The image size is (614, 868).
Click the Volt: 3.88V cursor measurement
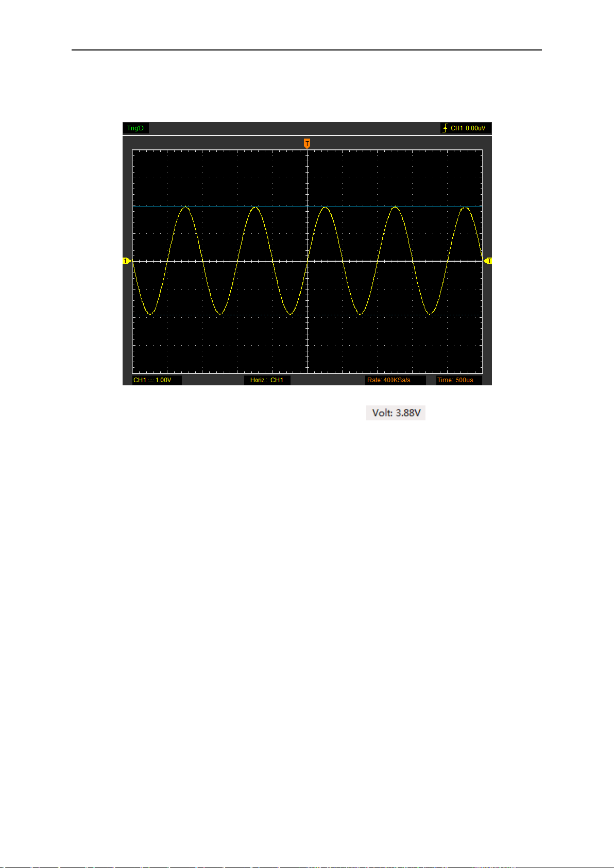point(396,413)
